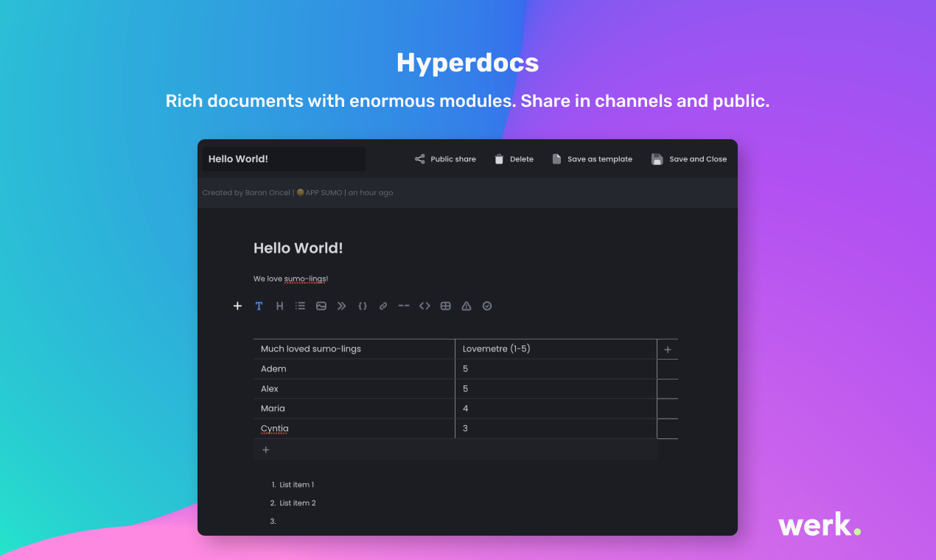
Task: Insert a table block
Action: tap(445, 306)
